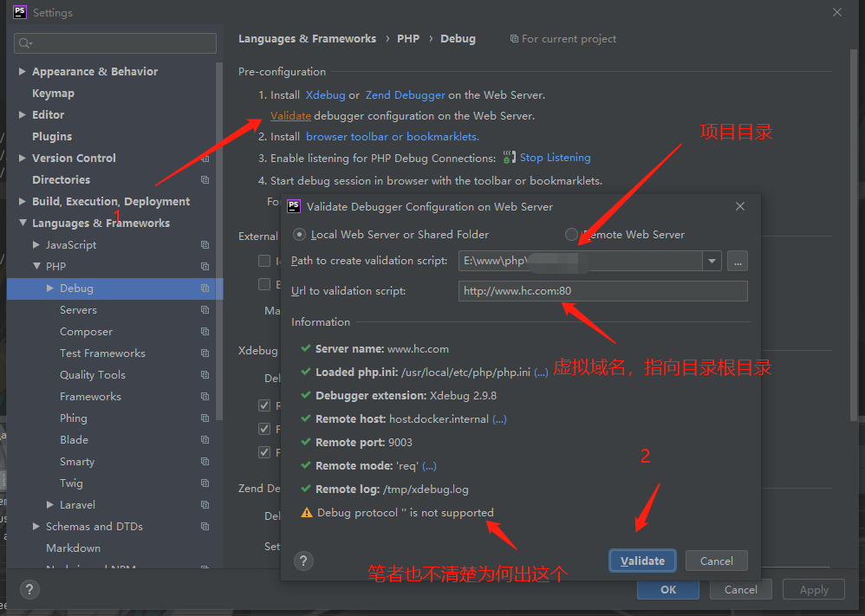The image size is (865, 616).
Task: Toggle first checked checkbox in Xdebug section
Action: 264,405
